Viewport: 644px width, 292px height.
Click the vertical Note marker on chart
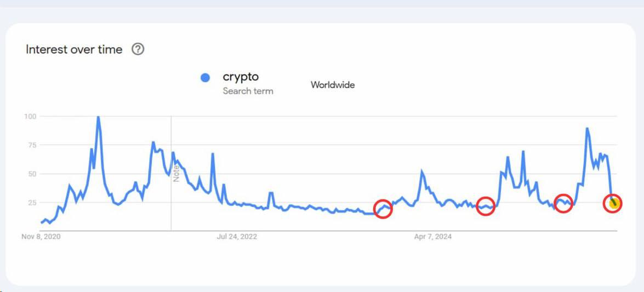tap(176, 174)
